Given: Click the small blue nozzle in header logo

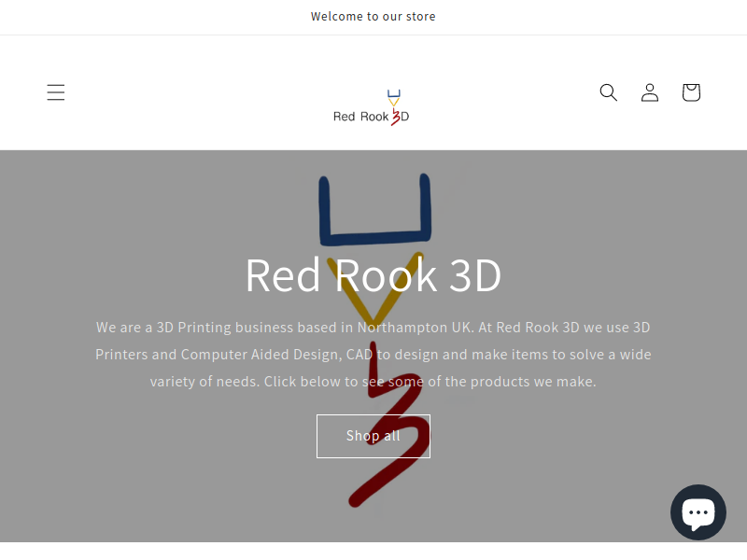Looking at the screenshot, I should [393, 94].
